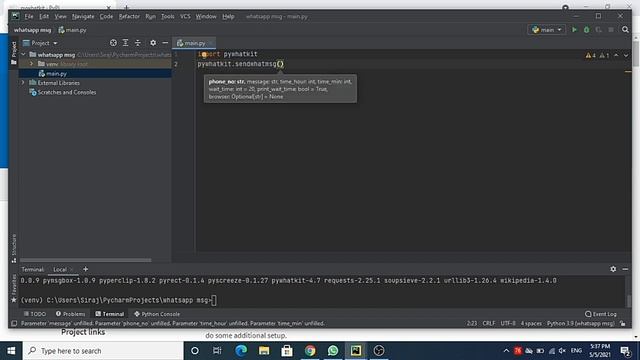Open the File menu
The image size is (640, 360).
point(29,17)
